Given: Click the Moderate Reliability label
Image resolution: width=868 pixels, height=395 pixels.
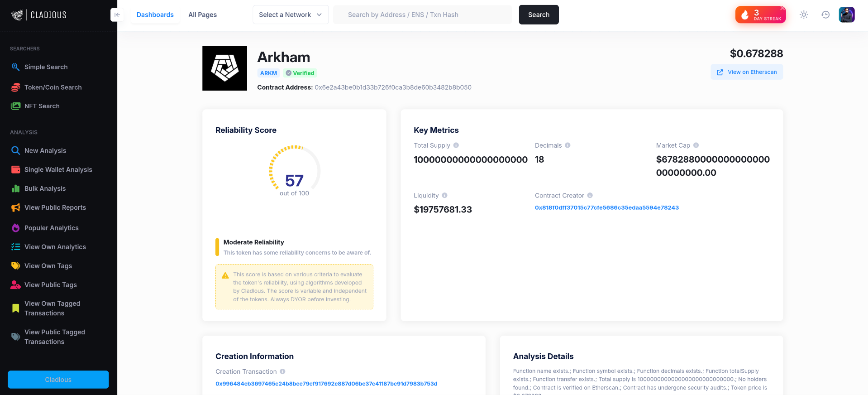Looking at the screenshot, I should 253,242.
